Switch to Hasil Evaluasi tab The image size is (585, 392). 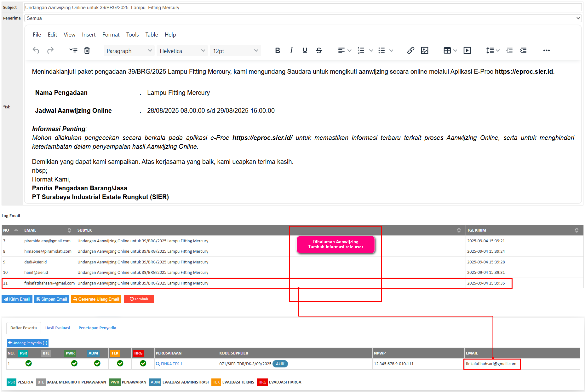pos(58,328)
